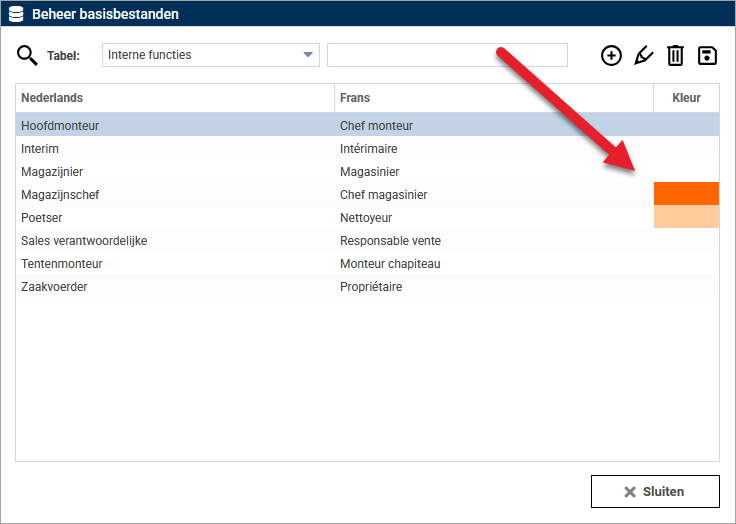Screen dimensions: 736x524
Task: Select the orange swatch for Magazijnschef
Action: pos(686,194)
